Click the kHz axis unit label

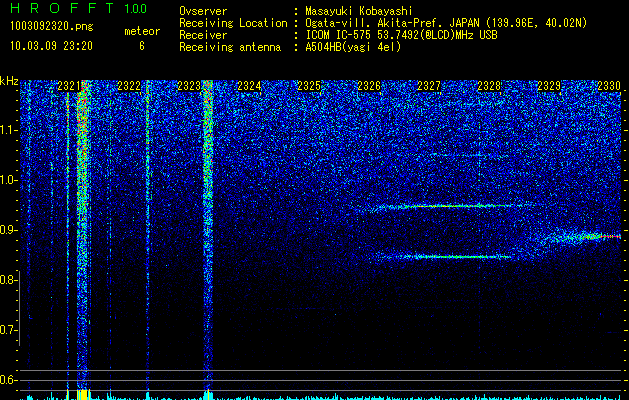tap(9, 81)
